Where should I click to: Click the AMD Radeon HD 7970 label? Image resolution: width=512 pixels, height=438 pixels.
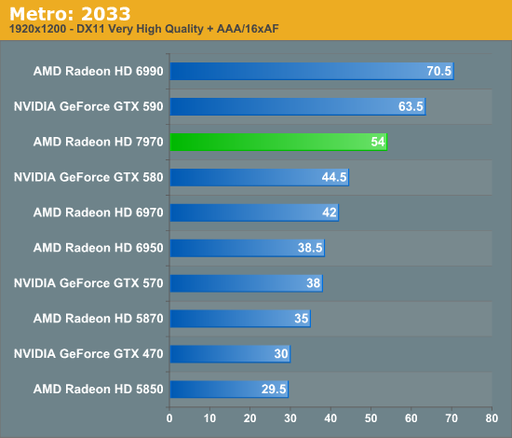coord(98,142)
